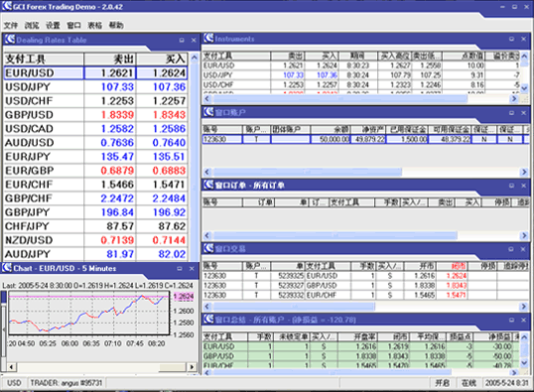Maximize the 窗口总结 summary panel
534x392 pixels.
(511, 321)
